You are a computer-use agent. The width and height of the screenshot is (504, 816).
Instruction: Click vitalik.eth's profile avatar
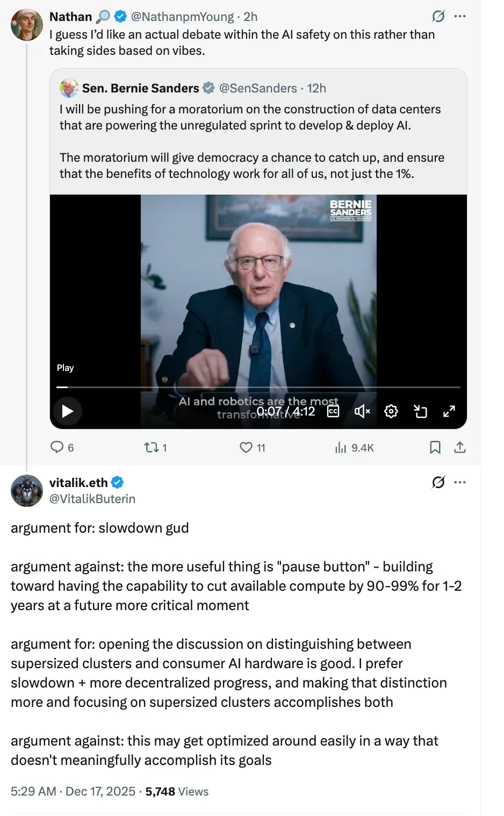(27, 491)
